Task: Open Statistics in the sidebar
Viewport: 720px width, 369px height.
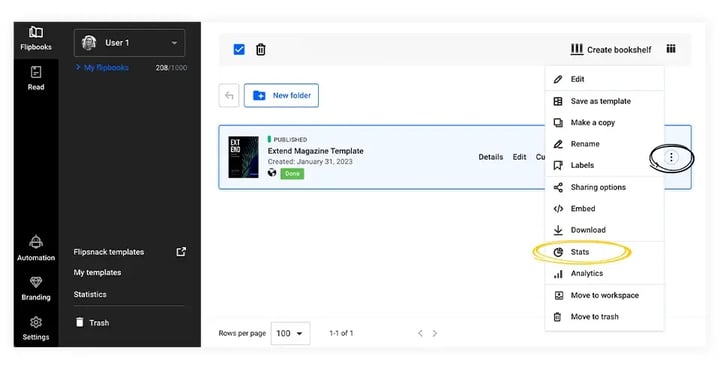Action: point(90,294)
